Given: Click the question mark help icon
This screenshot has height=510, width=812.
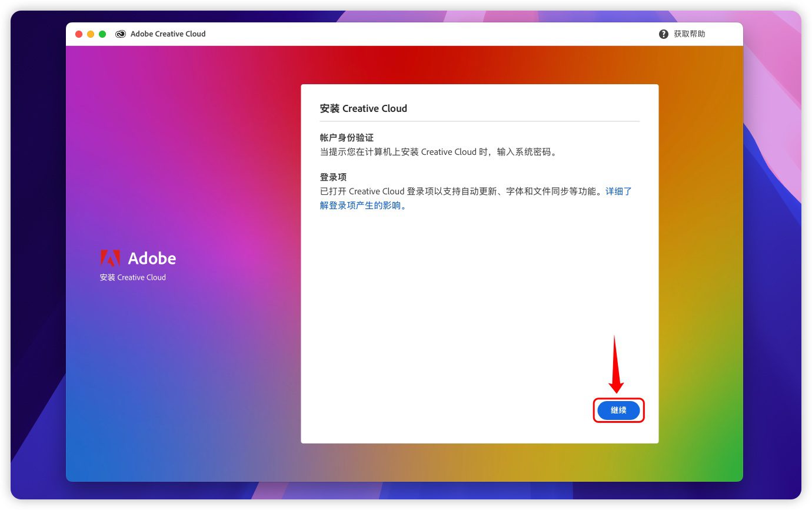Looking at the screenshot, I should (664, 34).
